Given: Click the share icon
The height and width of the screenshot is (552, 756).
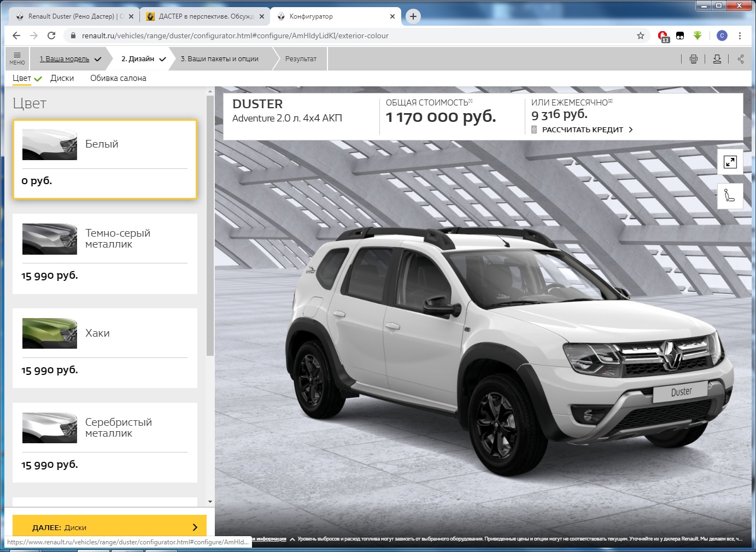Looking at the screenshot, I should [741, 59].
